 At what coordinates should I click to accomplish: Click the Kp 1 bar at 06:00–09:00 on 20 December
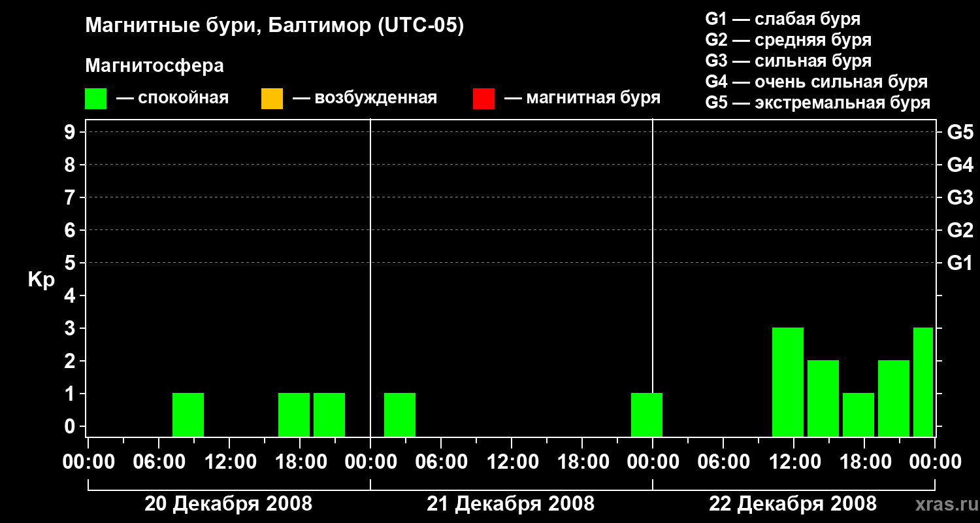click(188, 414)
